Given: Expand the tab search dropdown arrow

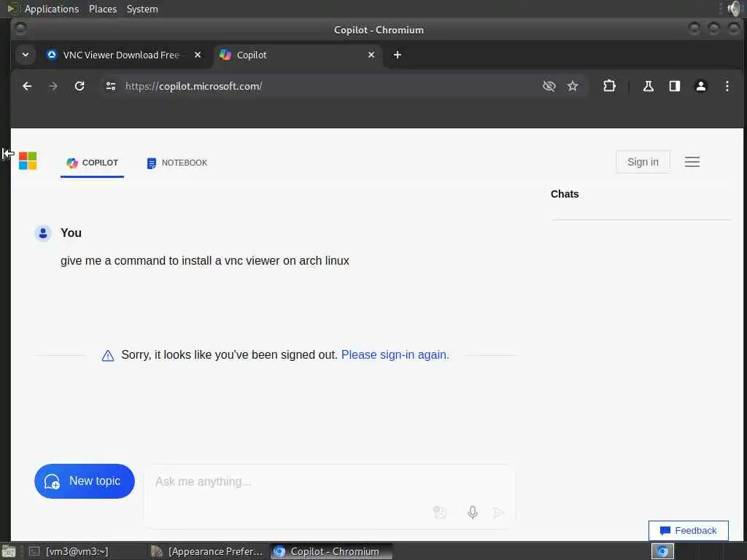Looking at the screenshot, I should 26,55.
